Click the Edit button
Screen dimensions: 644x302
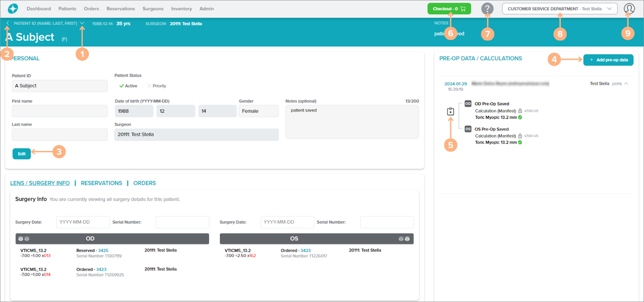click(22, 154)
